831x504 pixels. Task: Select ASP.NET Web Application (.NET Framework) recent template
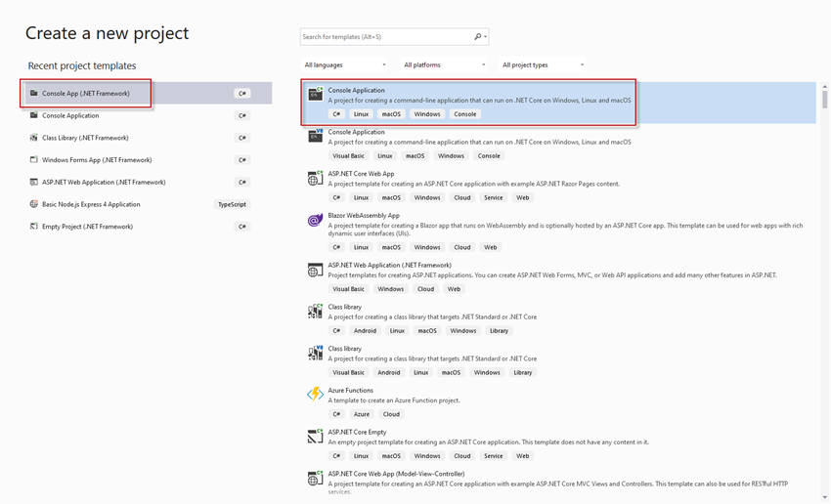point(149,182)
